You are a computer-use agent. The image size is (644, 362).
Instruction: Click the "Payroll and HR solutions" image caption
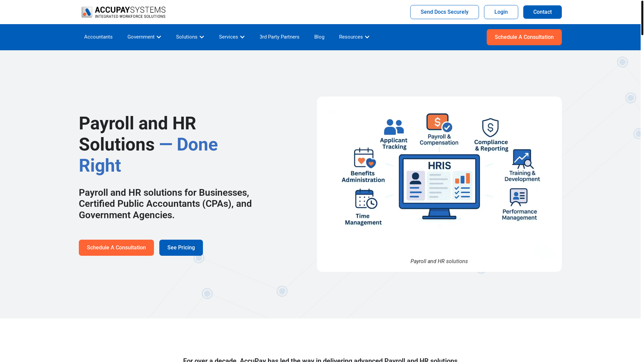point(439,261)
